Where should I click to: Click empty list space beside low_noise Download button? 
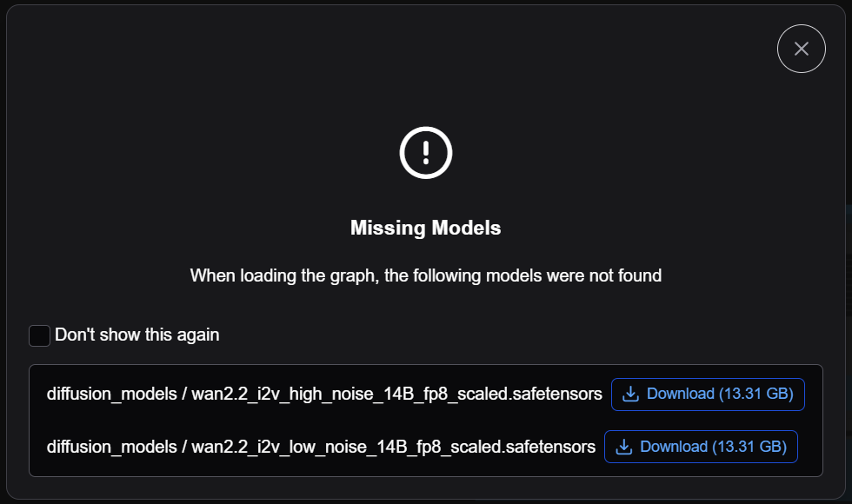[x=809, y=447]
